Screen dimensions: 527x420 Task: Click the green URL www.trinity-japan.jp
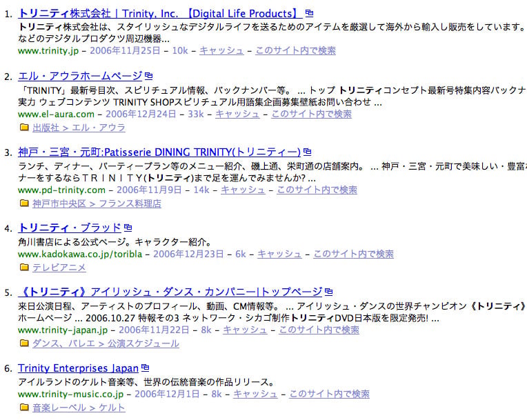63,330
